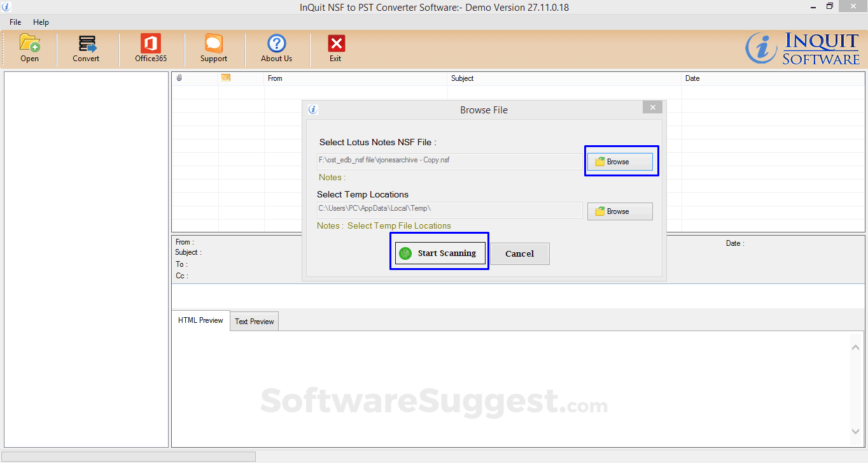Screen dimensions: 868x463
Task: Sort the email list by From column
Action: [x=356, y=78]
